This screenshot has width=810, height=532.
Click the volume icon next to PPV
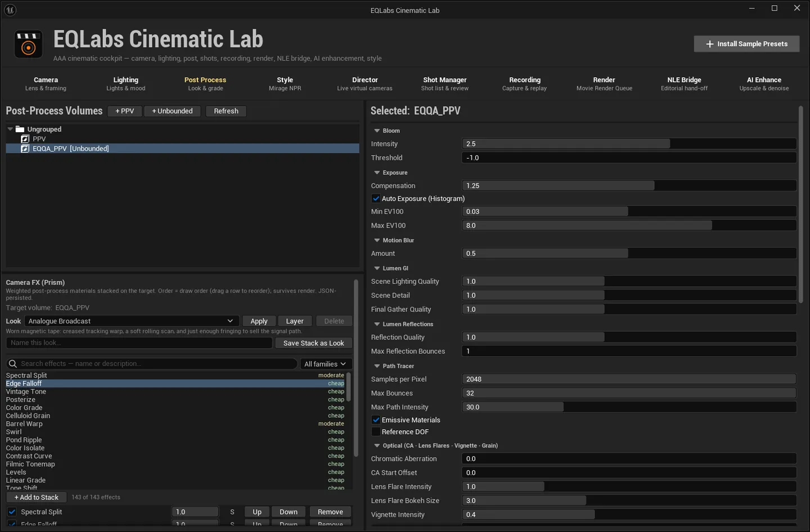point(25,139)
